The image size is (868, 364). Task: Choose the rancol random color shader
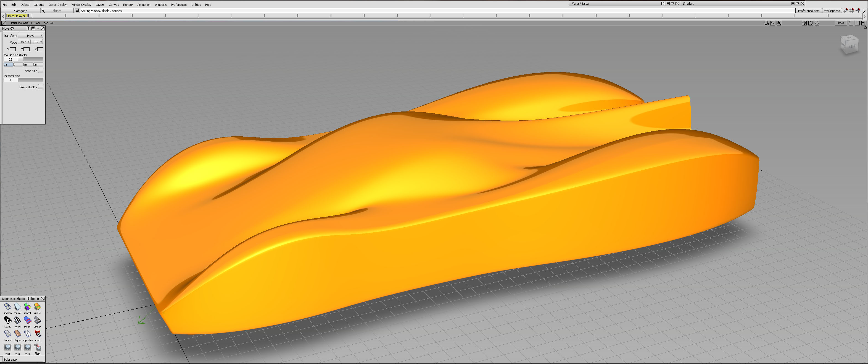(x=27, y=307)
